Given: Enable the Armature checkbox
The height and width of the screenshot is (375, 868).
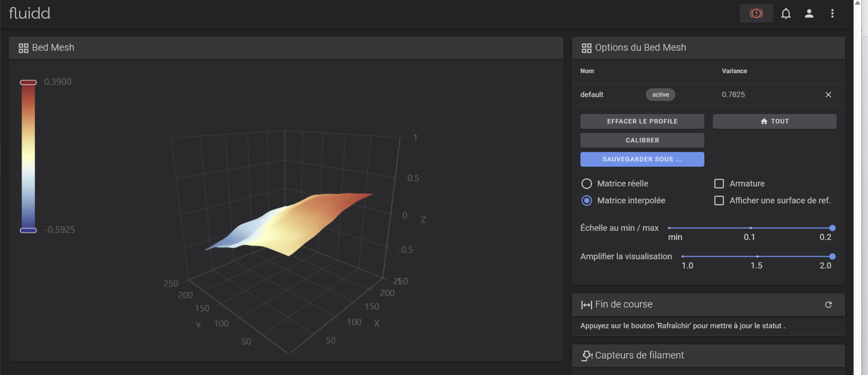Looking at the screenshot, I should (x=719, y=183).
